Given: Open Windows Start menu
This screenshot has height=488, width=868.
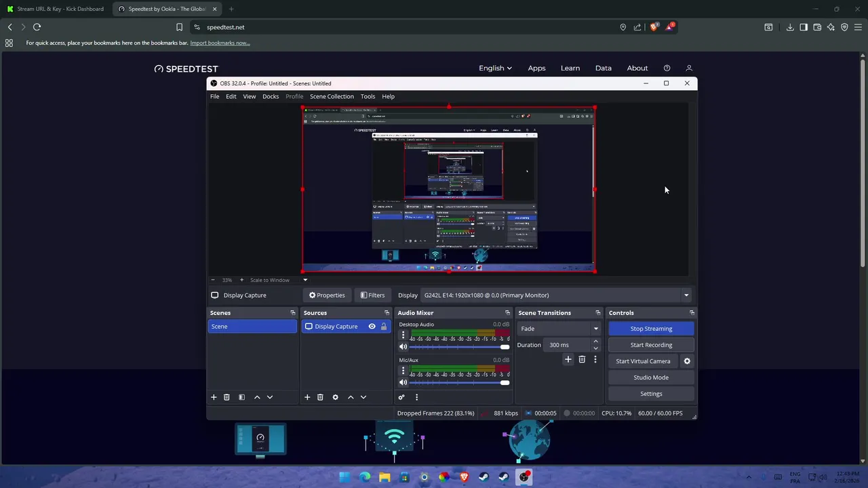Looking at the screenshot, I should [344, 476].
